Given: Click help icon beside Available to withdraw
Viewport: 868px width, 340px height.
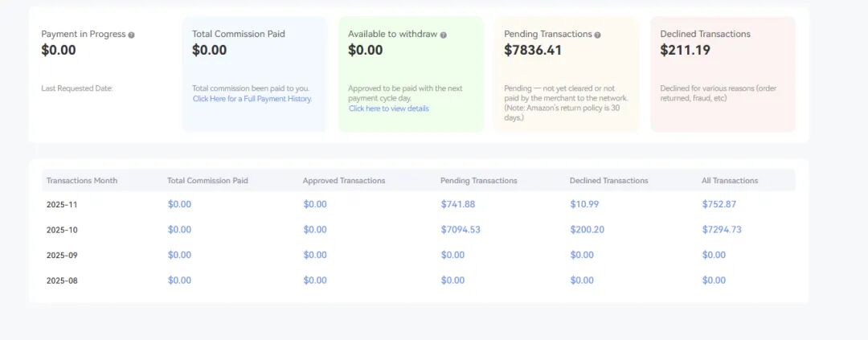Looking at the screenshot, I should [443, 35].
